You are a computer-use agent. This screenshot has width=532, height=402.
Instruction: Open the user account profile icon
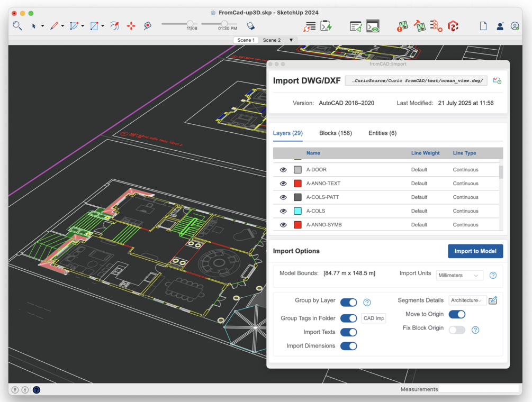click(515, 26)
